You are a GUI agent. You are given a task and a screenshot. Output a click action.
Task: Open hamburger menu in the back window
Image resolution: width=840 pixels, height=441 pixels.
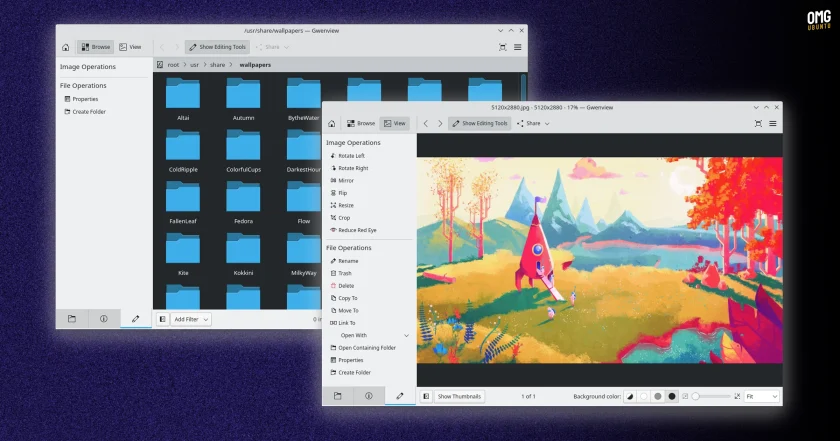click(518, 47)
